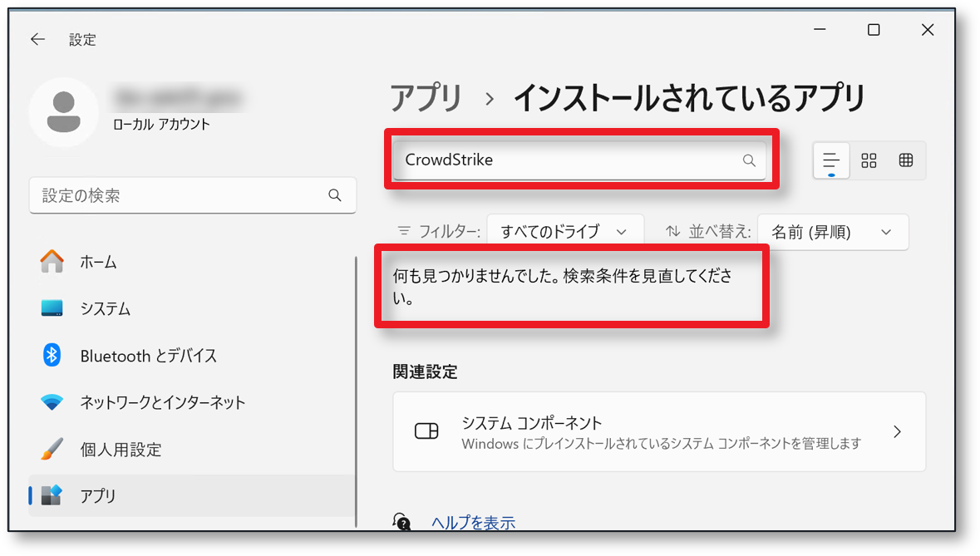Click the ヘルプを表示 link
The image size is (980, 556).
(473, 522)
